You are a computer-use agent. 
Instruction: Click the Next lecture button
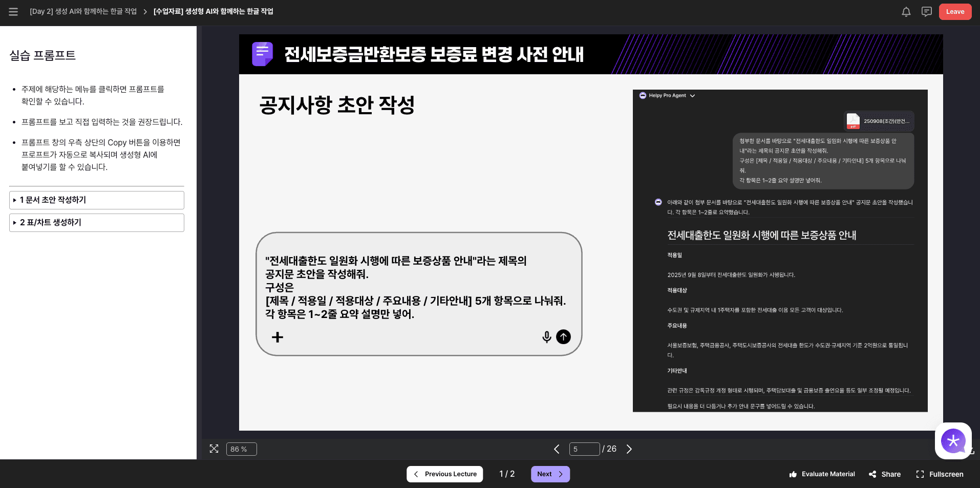tap(550, 474)
